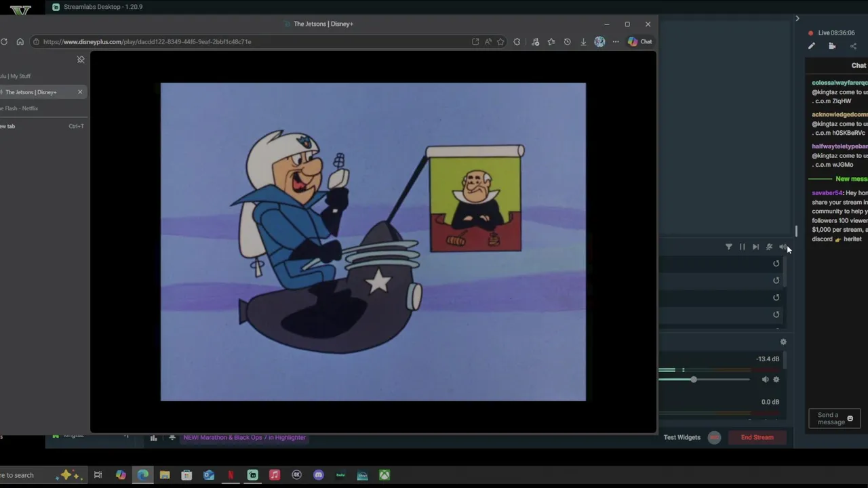Edit stream info pencil icon
Image resolution: width=868 pixels, height=488 pixels.
point(812,46)
